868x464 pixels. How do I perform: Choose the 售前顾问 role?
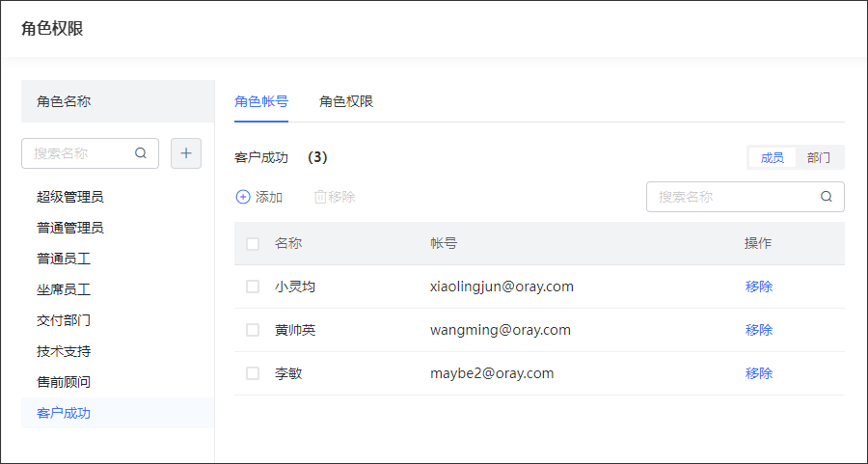[x=64, y=382]
